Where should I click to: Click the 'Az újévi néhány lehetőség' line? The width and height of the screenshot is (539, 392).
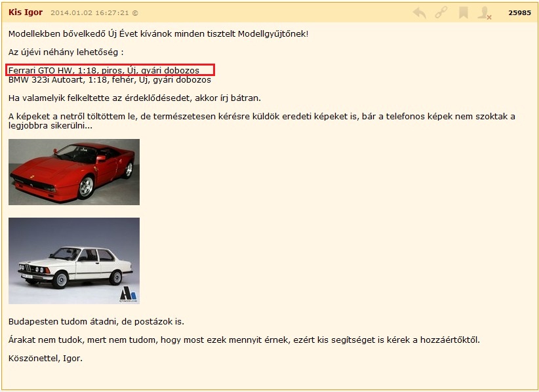click(x=66, y=52)
